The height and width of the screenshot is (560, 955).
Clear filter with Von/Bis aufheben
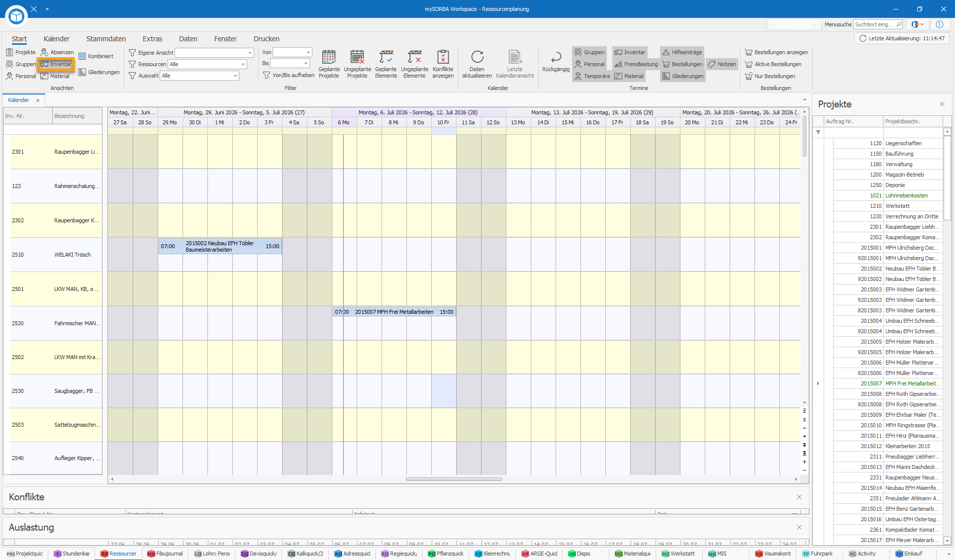(x=288, y=75)
